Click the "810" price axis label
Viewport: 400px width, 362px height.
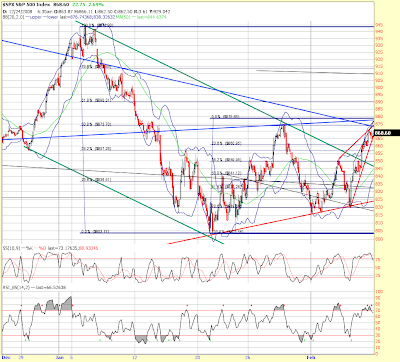(x=379, y=223)
